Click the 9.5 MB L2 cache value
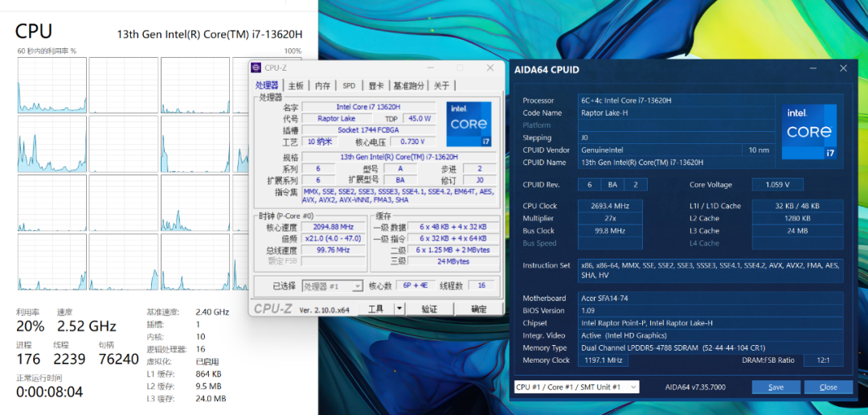This screenshot has width=868, height=415. (208, 386)
